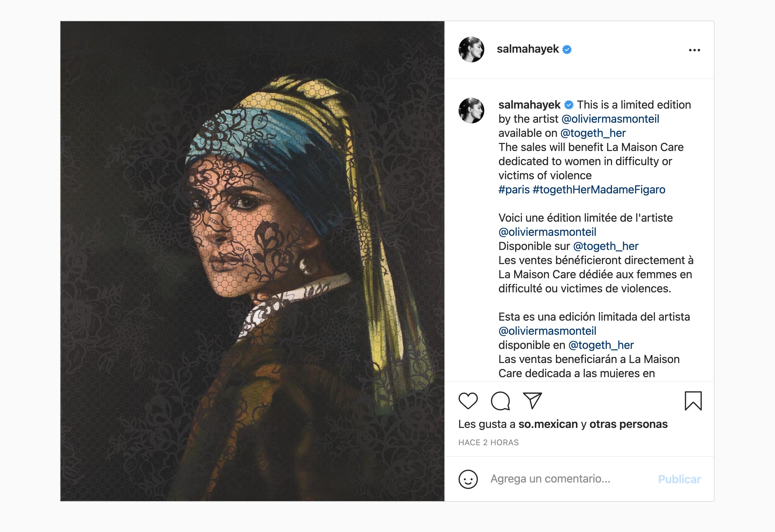Click verified badge in the caption
775x532 pixels.
(x=569, y=105)
